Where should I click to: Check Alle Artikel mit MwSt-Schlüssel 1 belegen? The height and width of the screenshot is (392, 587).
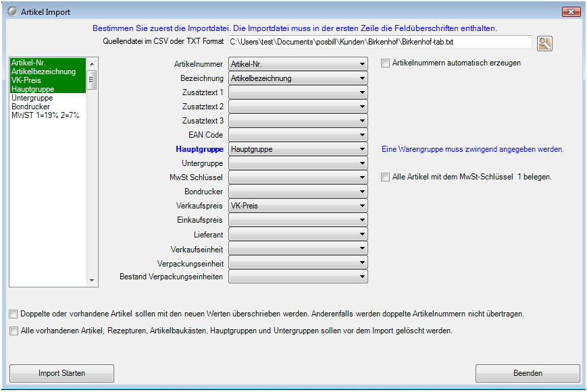[x=386, y=177]
